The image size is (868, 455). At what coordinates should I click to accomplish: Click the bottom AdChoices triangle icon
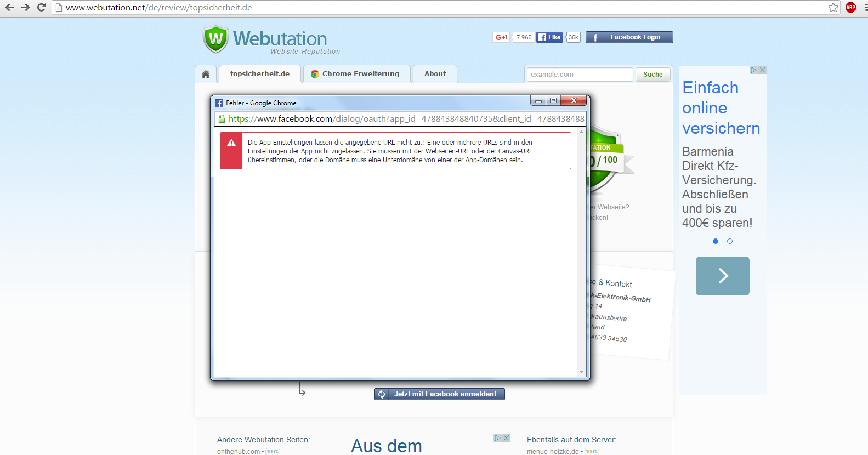498,438
